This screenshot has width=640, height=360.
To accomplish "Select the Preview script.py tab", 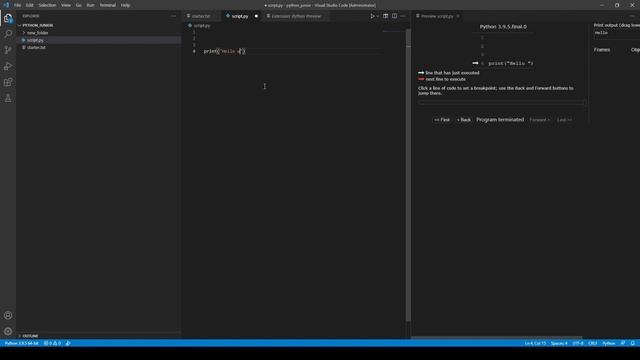I will tap(437, 16).
